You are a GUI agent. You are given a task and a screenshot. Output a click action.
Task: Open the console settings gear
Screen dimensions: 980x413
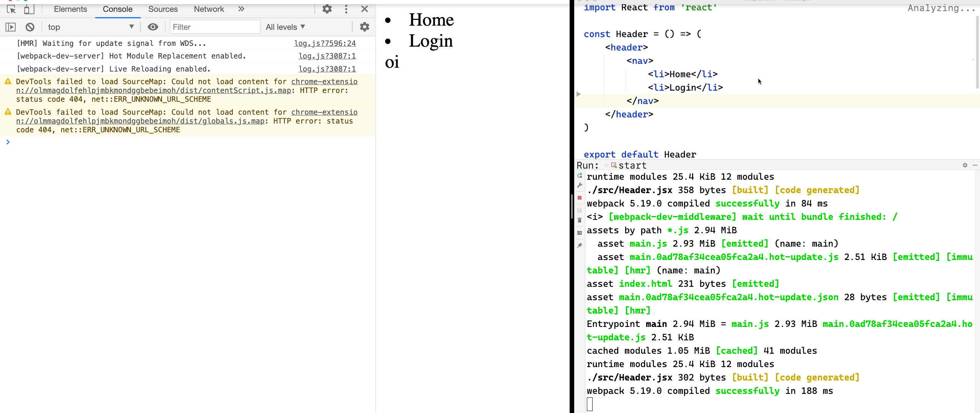pos(364,27)
